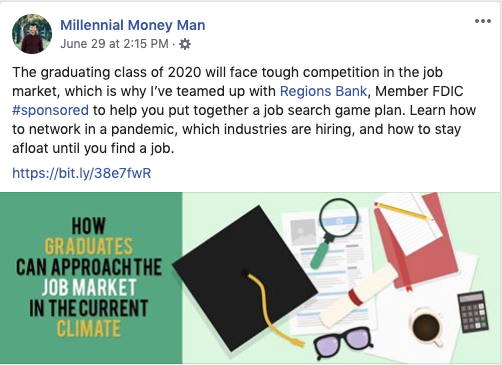Click the rolled diploma with red ribbon

point(358,297)
